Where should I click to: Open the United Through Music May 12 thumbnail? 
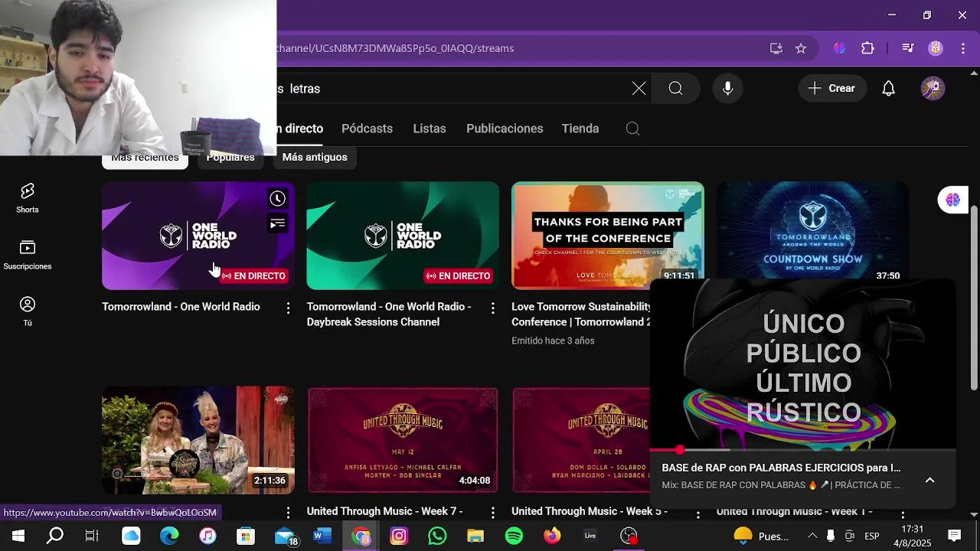[x=403, y=440]
